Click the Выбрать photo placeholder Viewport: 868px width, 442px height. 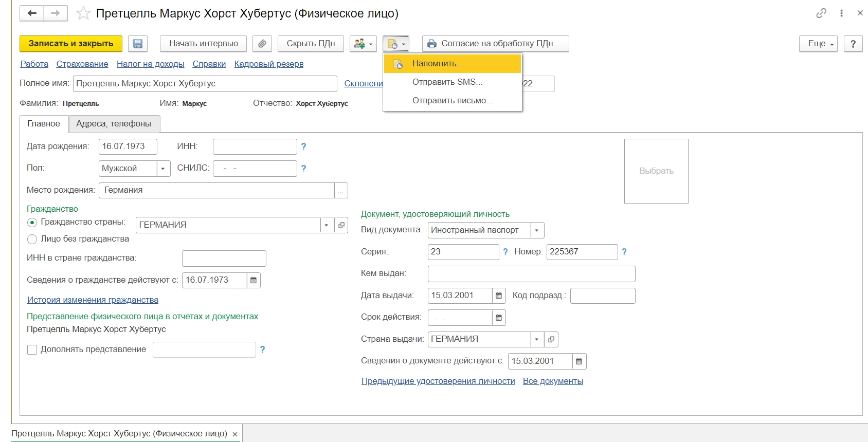[x=656, y=171]
